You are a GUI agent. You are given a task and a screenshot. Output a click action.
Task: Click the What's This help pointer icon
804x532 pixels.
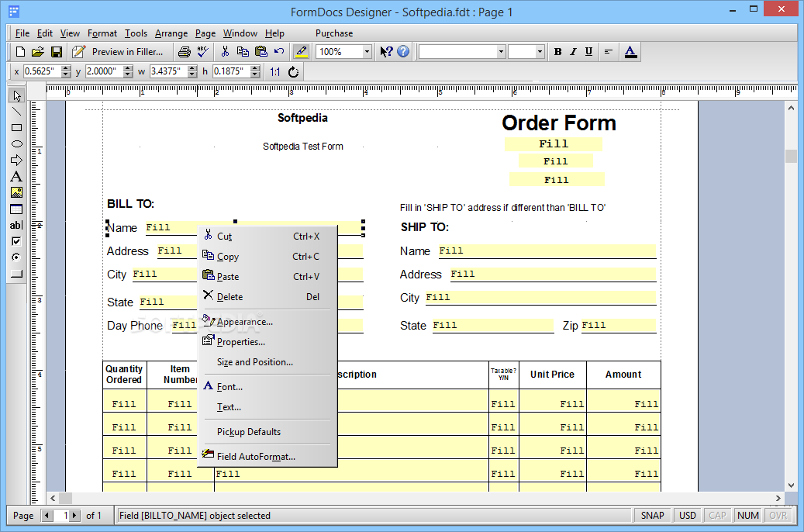386,52
